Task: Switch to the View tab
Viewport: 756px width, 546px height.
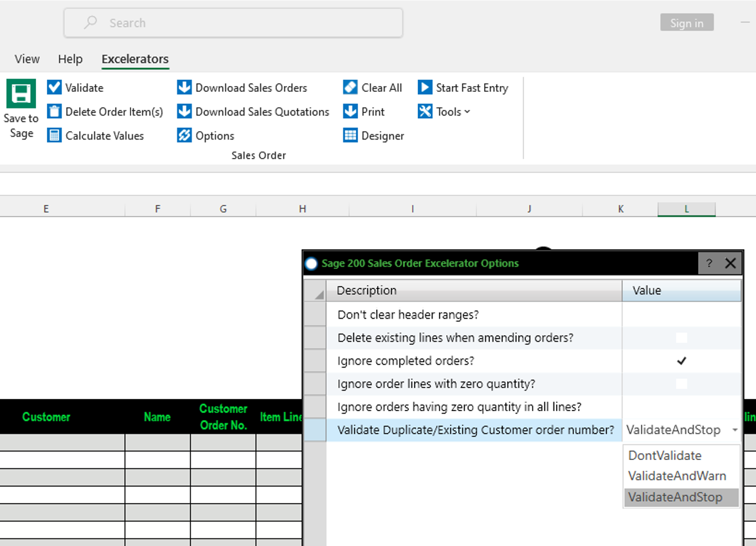Action: pyautogui.click(x=27, y=59)
